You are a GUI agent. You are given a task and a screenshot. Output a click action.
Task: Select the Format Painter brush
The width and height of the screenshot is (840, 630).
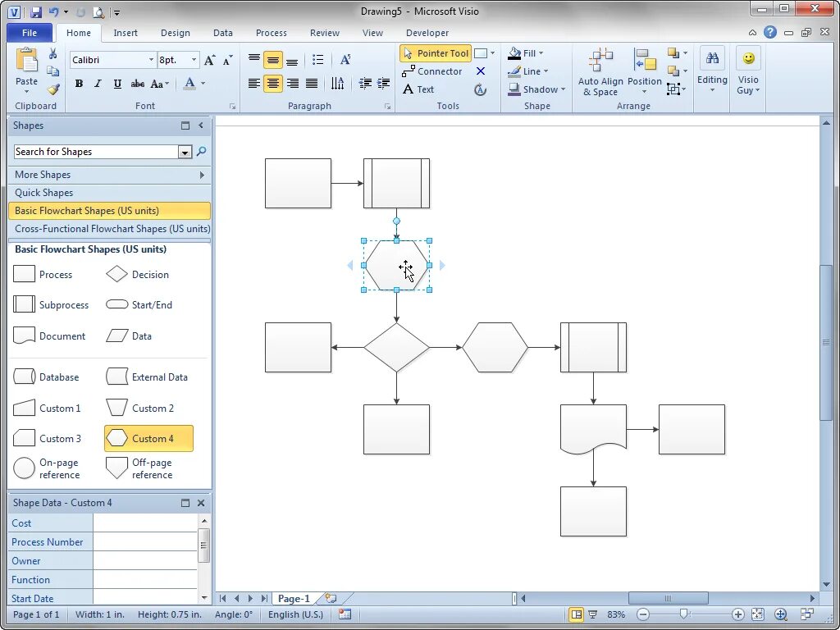pos(52,89)
